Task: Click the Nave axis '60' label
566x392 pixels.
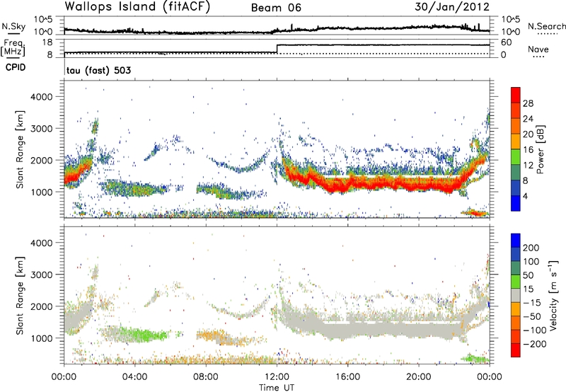Action: pos(507,42)
